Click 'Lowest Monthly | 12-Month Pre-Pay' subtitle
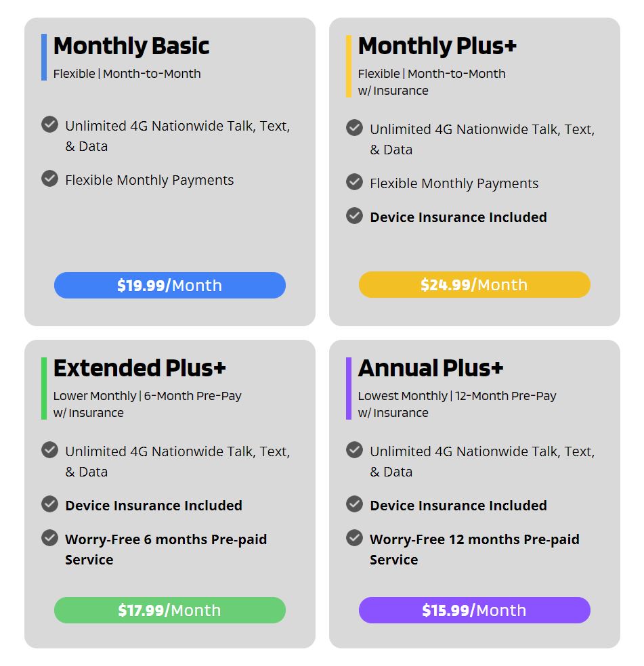 [x=457, y=396]
